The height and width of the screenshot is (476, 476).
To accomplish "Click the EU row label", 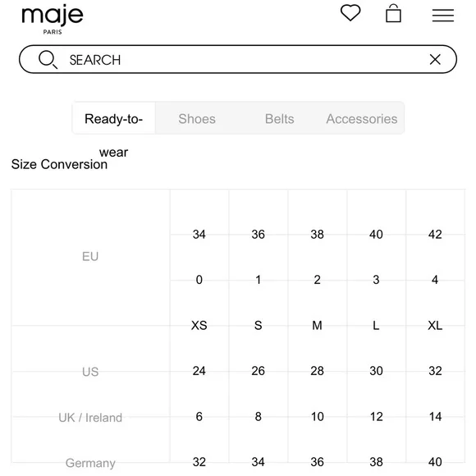I will click(90, 257).
